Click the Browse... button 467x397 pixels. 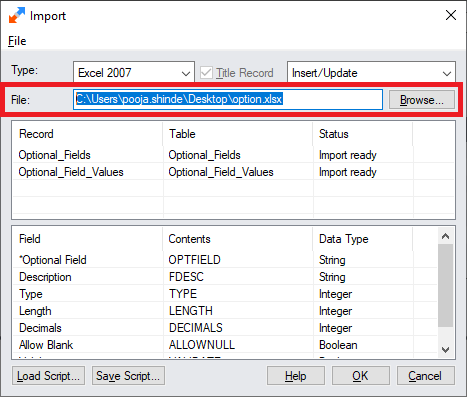(x=422, y=100)
